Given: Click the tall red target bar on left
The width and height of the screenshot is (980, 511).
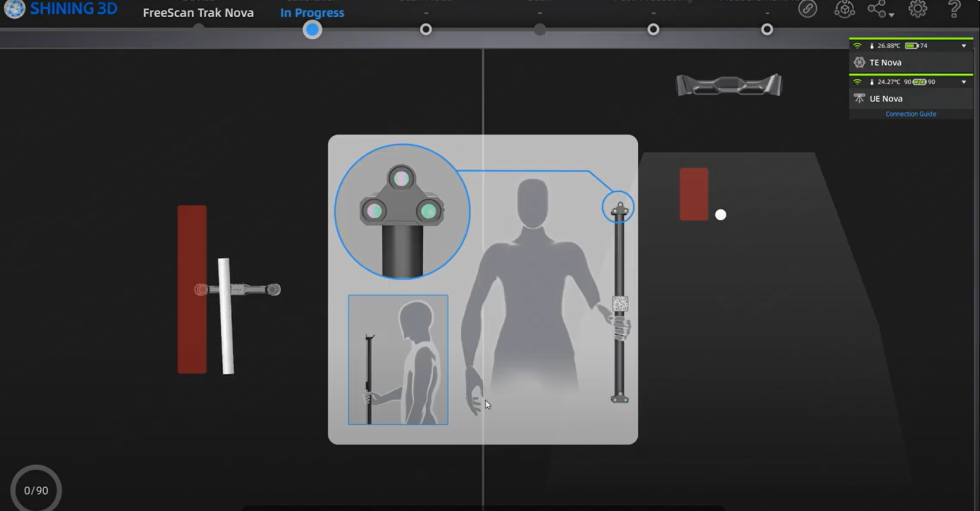Looking at the screenshot, I should [192, 289].
